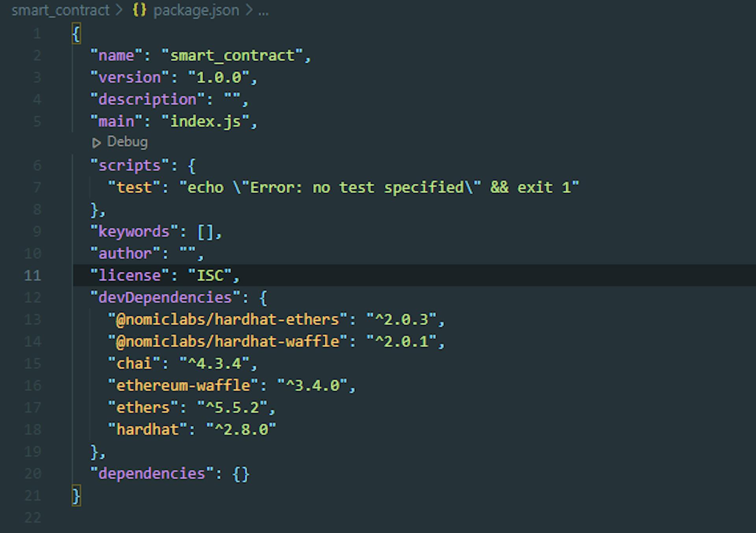Image resolution: width=756 pixels, height=533 pixels.
Task: Select the package.json breadcrumb item
Action: coord(196,10)
